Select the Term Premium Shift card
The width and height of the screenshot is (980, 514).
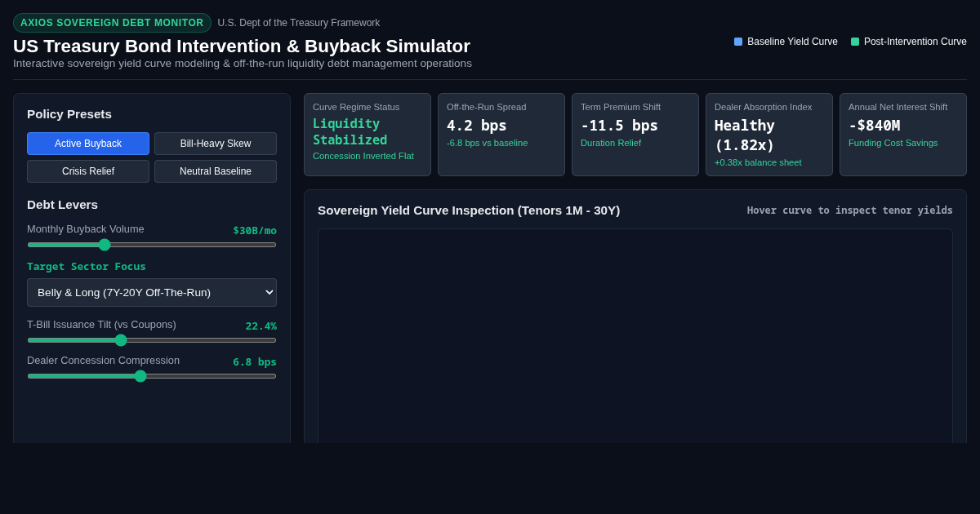635,135
